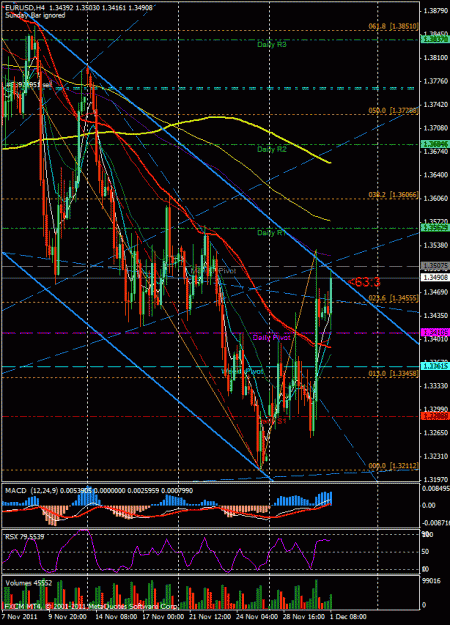Select the Monthly Pivot label
This screenshot has width=450, height=625.
click(213, 271)
